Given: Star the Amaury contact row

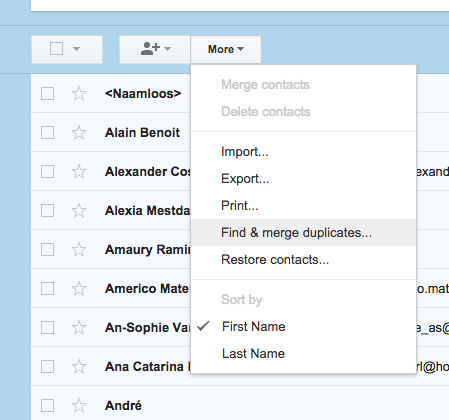Looking at the screenshot, I should (79, 250).
